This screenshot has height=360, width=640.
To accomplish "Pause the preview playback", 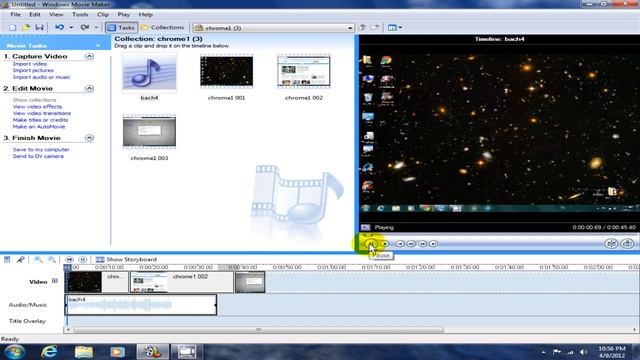I will [x=370, y=244].
